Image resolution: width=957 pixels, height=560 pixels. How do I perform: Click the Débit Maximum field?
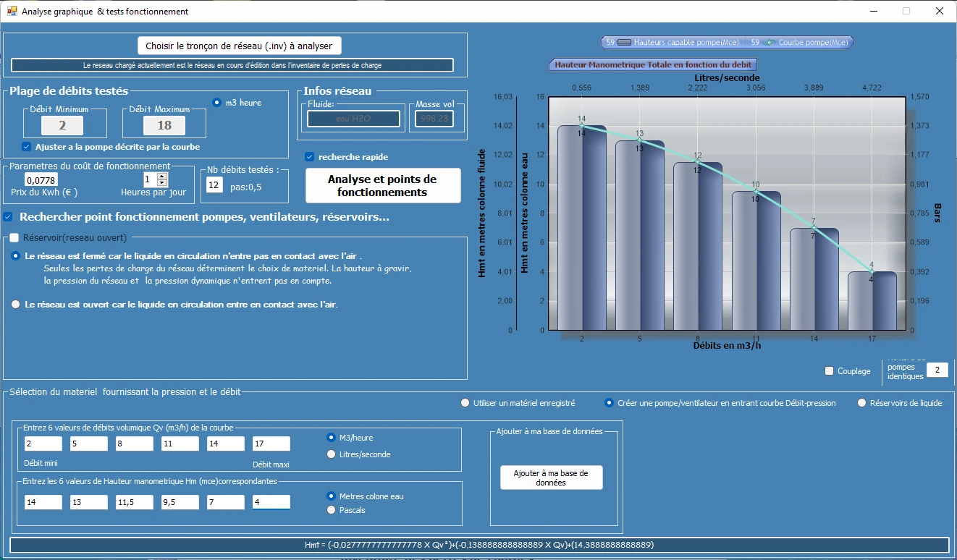pyautogui.click(x=164, y=126)
